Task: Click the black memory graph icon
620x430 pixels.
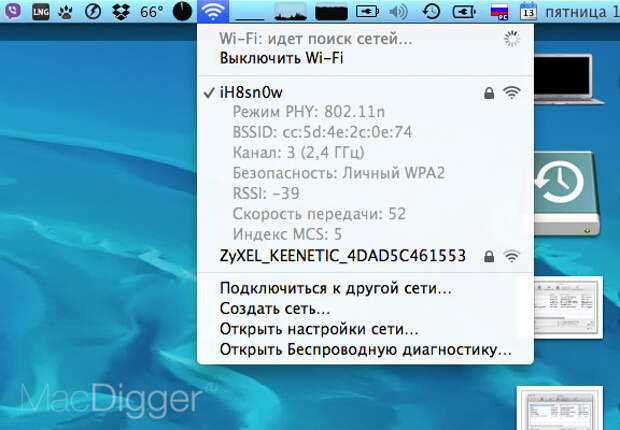Action: coord(331,12)
